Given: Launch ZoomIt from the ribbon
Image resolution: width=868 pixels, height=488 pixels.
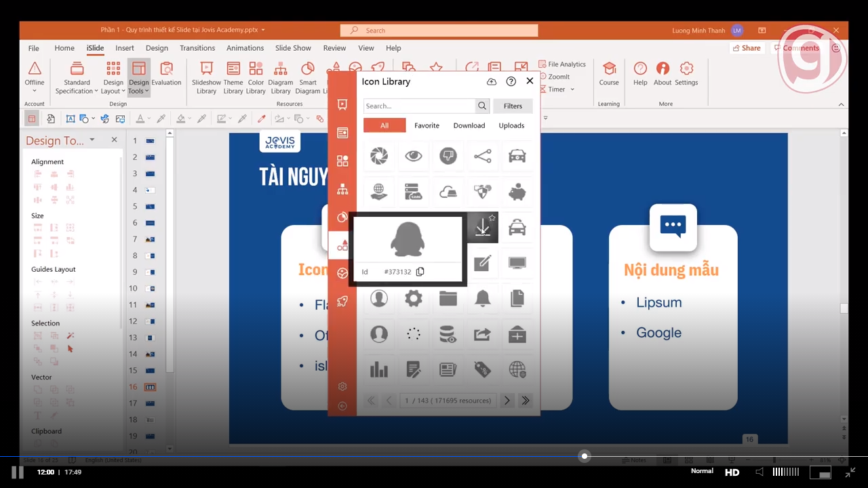Looking at the screenshot, I should point(553,77).
